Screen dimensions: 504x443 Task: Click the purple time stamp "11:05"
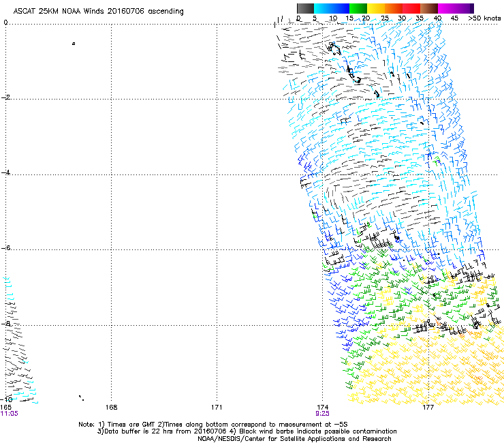pos(10,414)
